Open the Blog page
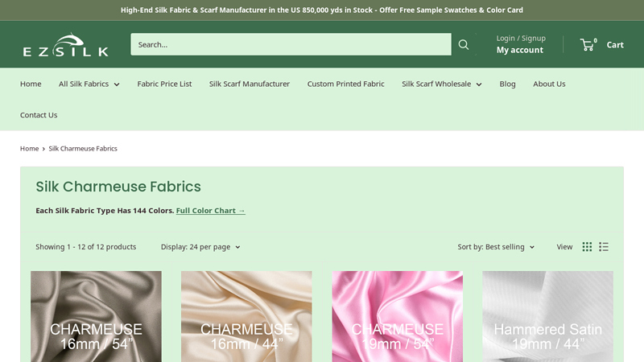 point(507,84)
